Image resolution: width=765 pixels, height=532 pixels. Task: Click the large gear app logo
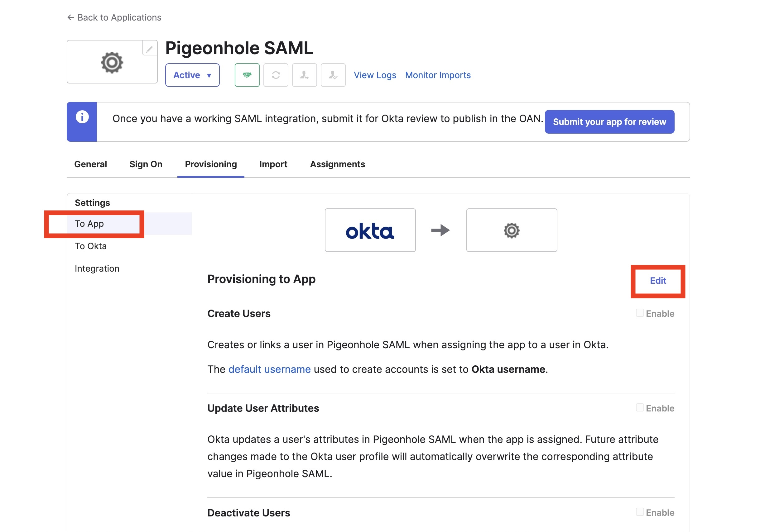pos(112,62)
